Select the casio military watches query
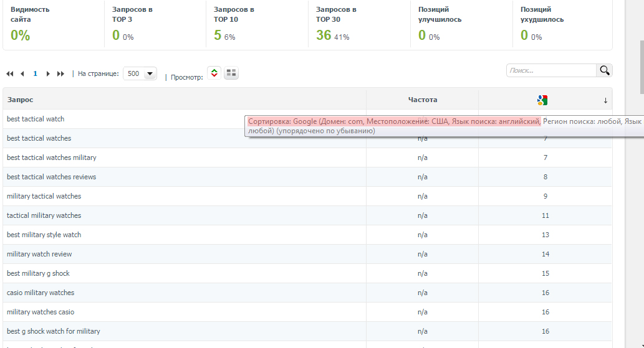 (41, 293)
